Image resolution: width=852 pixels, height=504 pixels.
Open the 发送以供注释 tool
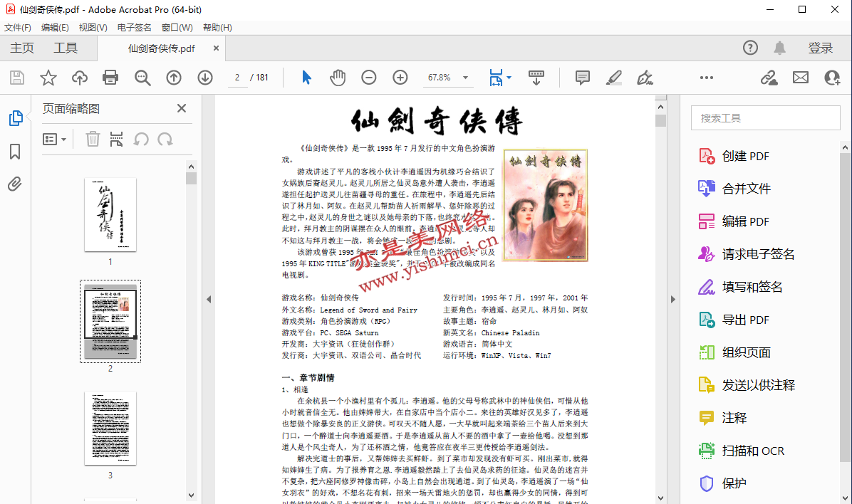point(747,385)
